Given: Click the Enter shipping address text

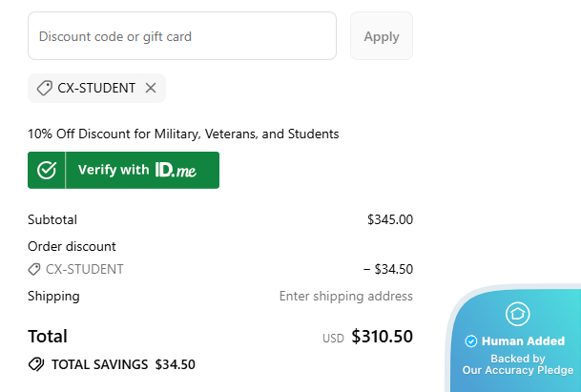Looking at the screenshot, I should pos(345,296).
